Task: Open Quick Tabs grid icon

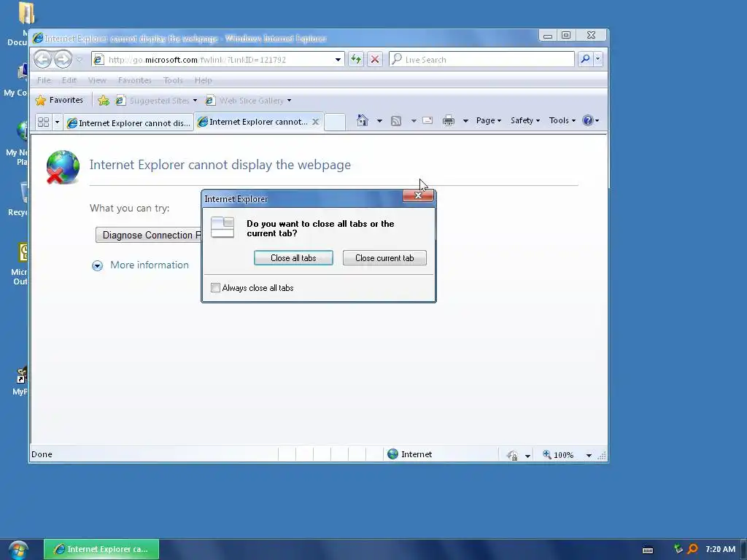Action: (x=43, y=122)
